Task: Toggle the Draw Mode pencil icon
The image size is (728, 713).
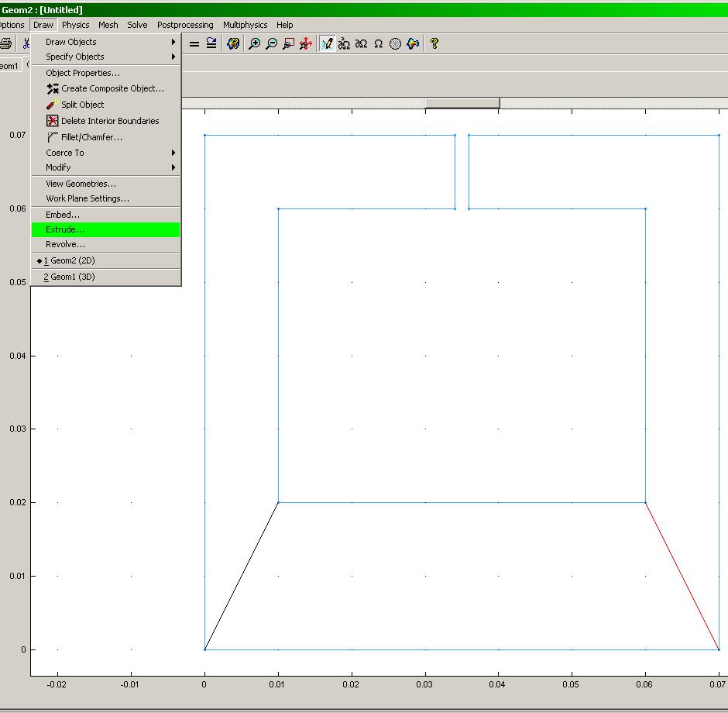Action: 328,43
